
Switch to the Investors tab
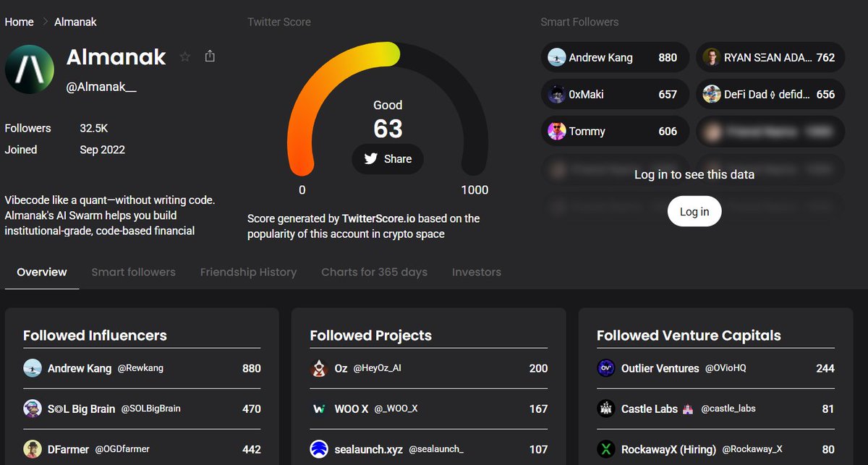click(477, 272)
